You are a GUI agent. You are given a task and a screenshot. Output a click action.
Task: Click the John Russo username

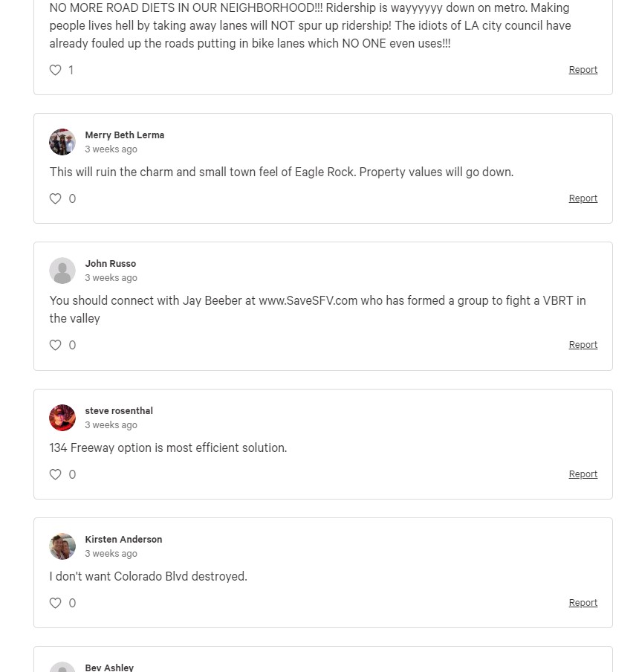coord(110,264)
